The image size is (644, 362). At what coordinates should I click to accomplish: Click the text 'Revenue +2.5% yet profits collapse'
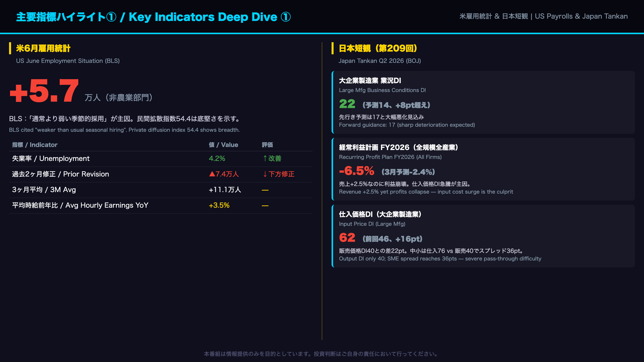[x=384, y=192]
